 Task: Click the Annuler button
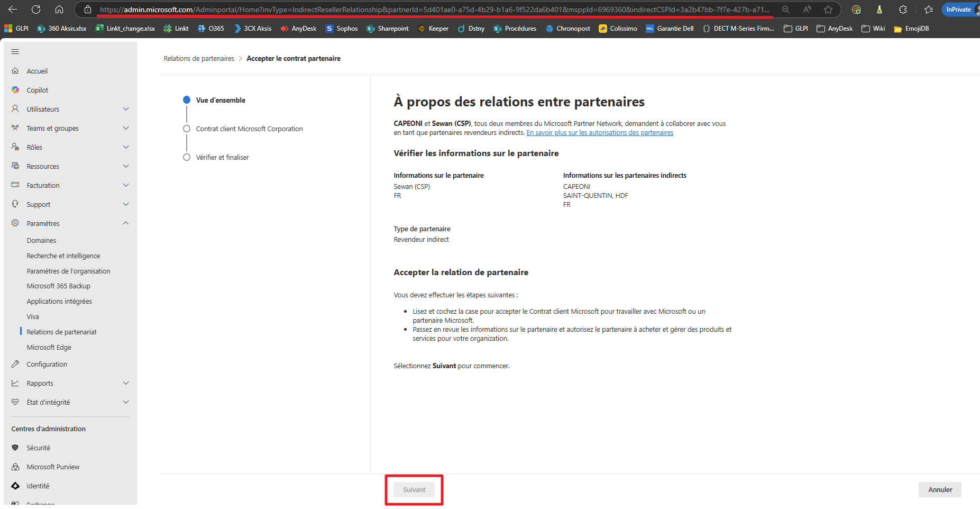pyautogui.click(x=940, y=489)
